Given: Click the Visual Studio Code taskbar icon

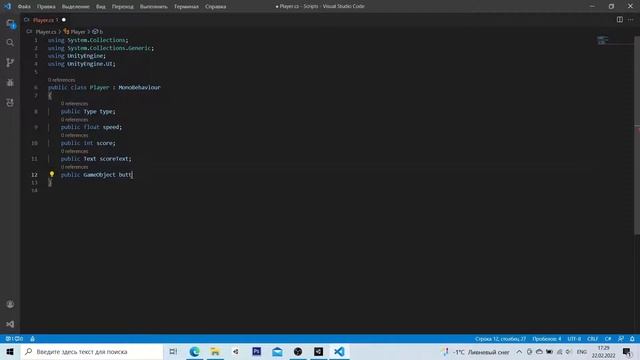Looking at the screenshot, I should coord(339,351).
